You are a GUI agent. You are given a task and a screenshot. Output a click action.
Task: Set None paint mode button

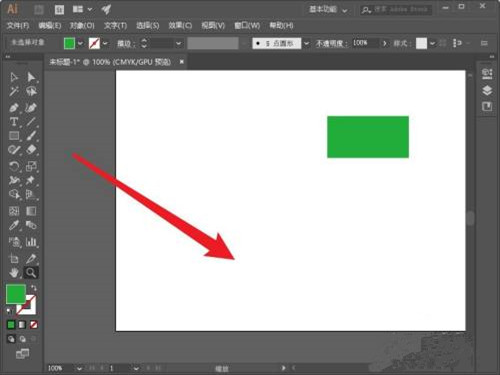(x=34, y=325)
